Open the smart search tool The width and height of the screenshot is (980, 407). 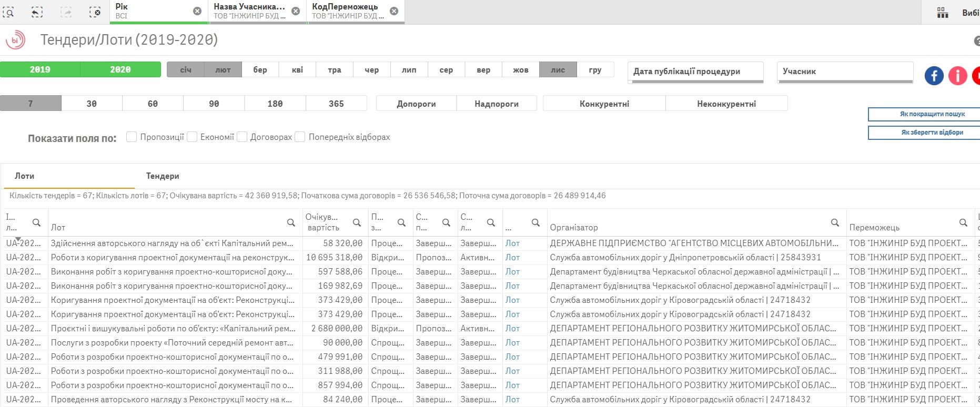(x=9, y=12)
